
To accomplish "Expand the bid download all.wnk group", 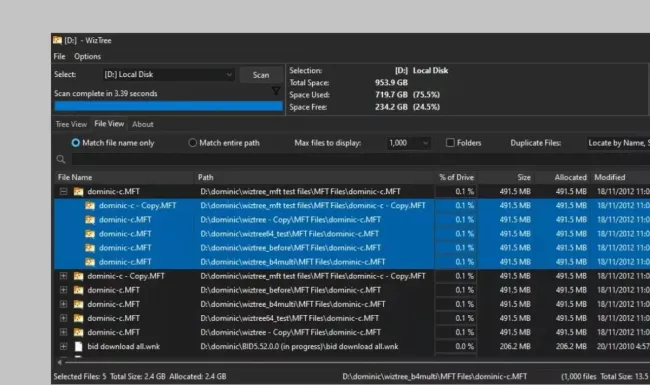I will [63, 346].
